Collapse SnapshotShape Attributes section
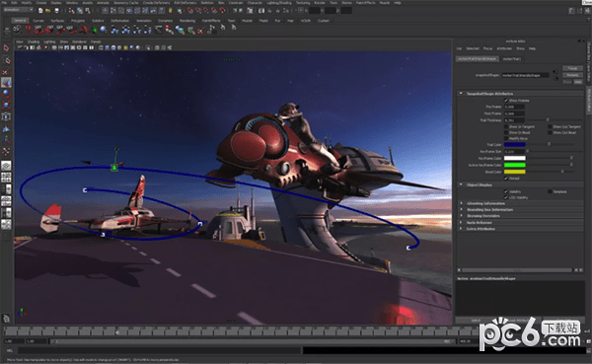The height and width of the screenshot is (364, 592). [461, 94]
